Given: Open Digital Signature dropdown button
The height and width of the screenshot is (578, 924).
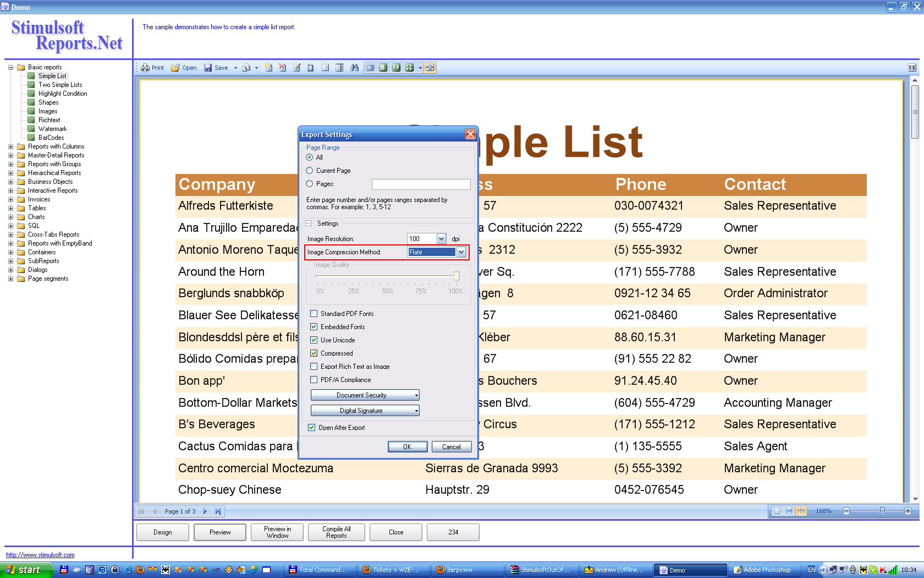Looking at the screenshot, I should pos(365,411).
